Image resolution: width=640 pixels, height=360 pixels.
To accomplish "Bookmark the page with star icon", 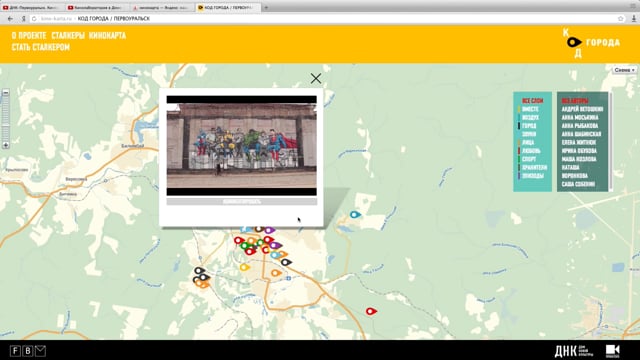I will click(x=620, y=19).
